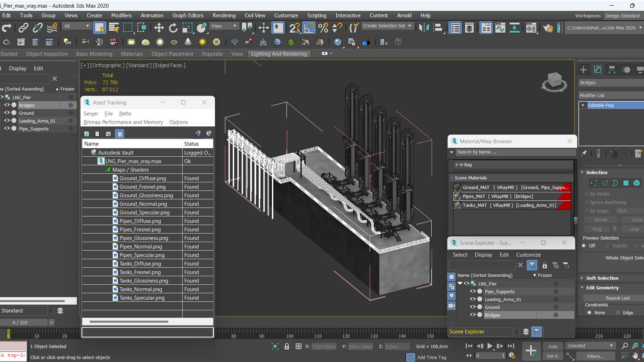The image size is (644, 362).
Task: Open the Hierarchy command panel tab
Action: [x=612, y=70]
